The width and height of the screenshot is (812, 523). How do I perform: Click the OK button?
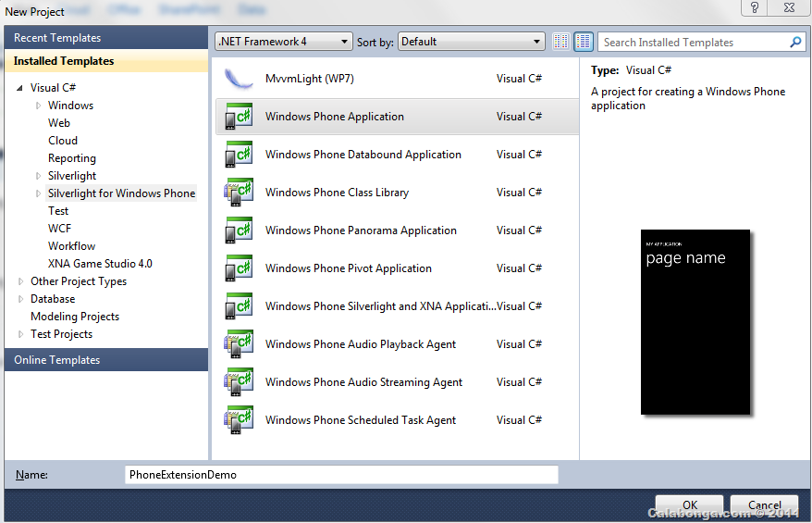click(x=689, y=505)
